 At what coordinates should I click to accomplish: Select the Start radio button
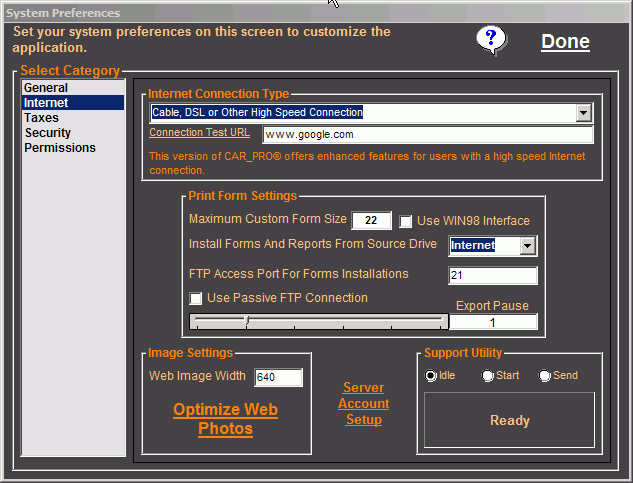point(488,376)
